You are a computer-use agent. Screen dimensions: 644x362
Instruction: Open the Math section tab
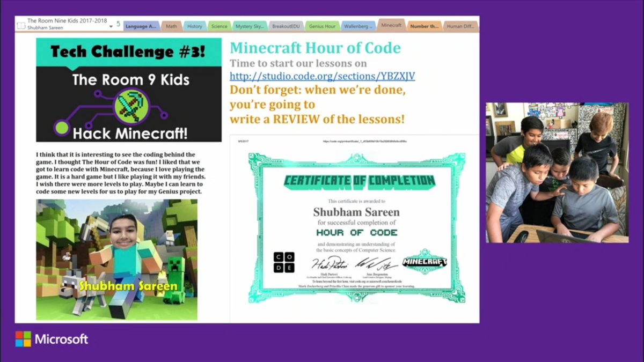point(171,26)
